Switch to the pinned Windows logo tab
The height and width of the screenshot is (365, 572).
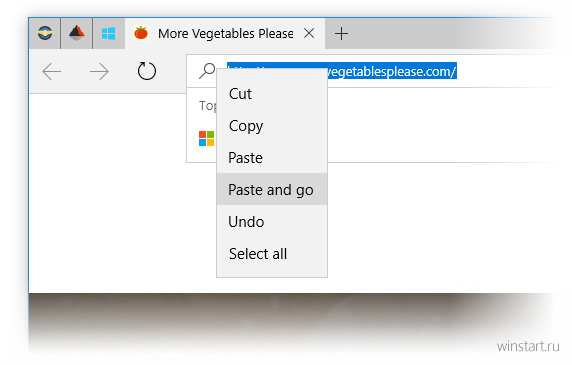coord(108,33)
